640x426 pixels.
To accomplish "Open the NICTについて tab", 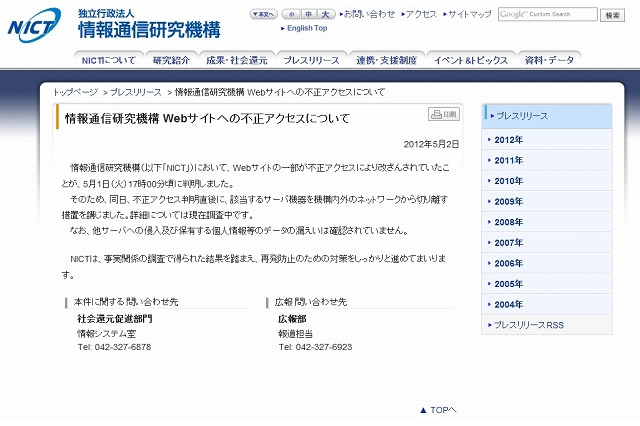I will [109, 60].
